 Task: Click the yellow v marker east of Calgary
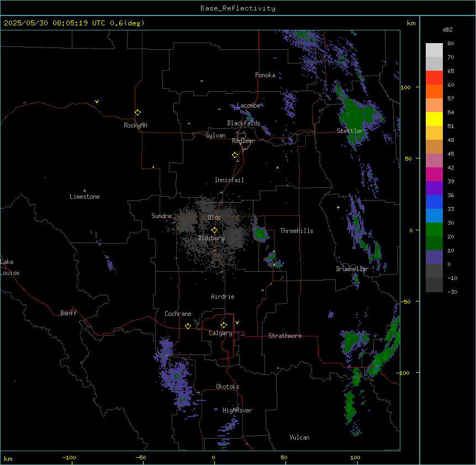click(x=237, y=323)
